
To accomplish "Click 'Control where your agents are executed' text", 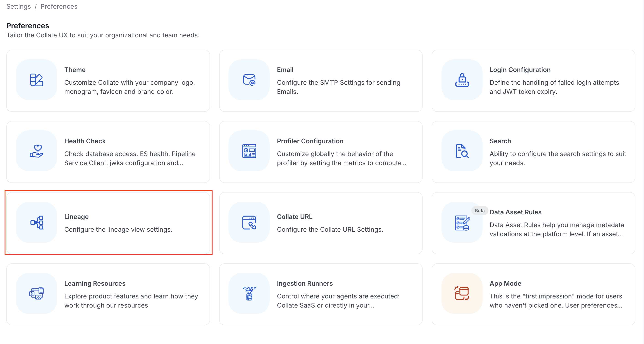I will click(x=338, y=300).
